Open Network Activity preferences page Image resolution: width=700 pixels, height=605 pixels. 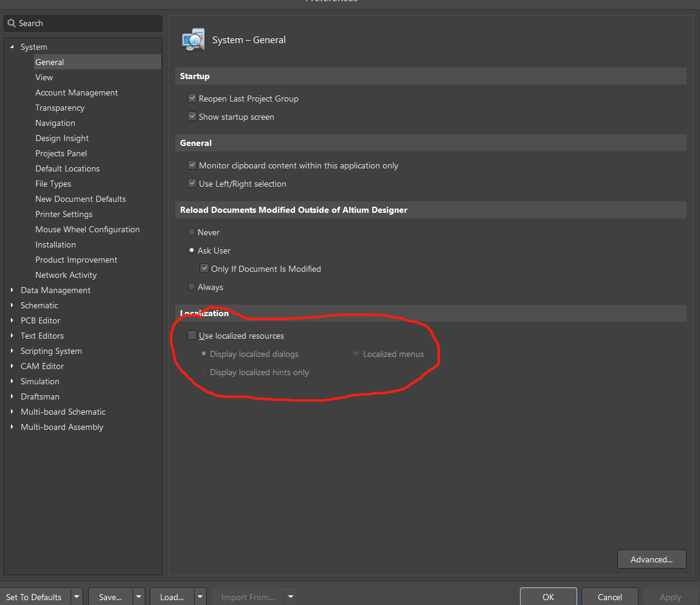pyautogui.click(x=66, y=275)
